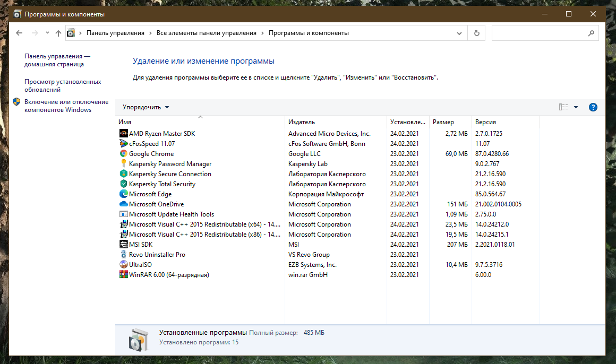Screen dimensions: 616x364
Task: Click the Visual C++ 2015 (x64) icon
Action: pyautogui.click(x=123, y=224)
